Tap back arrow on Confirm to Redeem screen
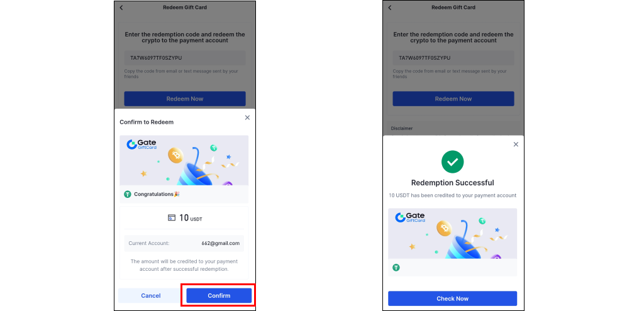Viewport: 644px width, 311px height. tap(121, 8)
